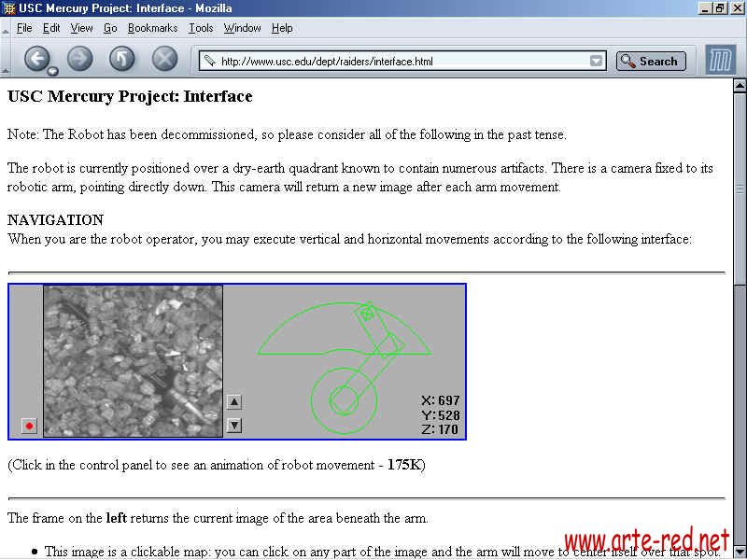The image size is (747, 560).
Task: Click the red dot button in robot panel
Action: pos(29,427)
